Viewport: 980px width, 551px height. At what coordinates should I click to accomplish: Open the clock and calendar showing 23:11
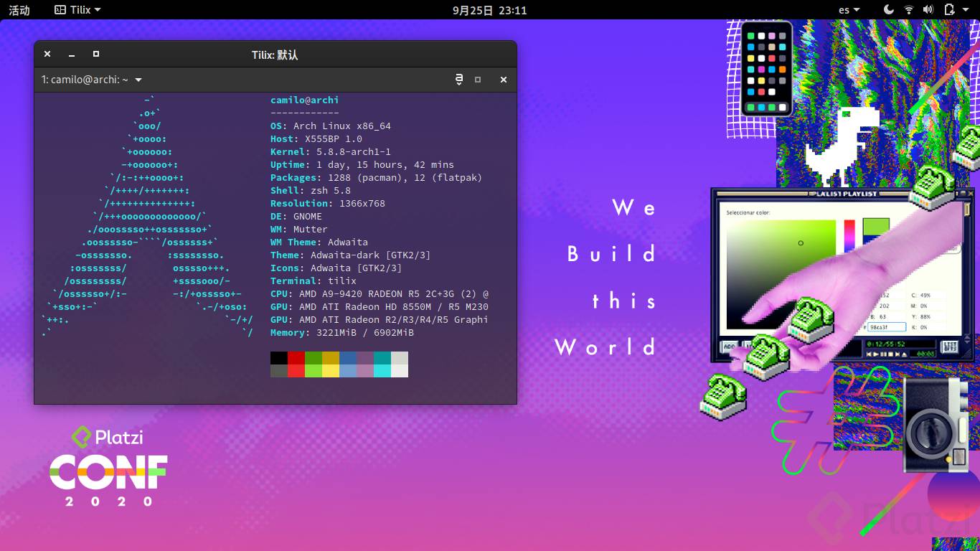(490, 10)
